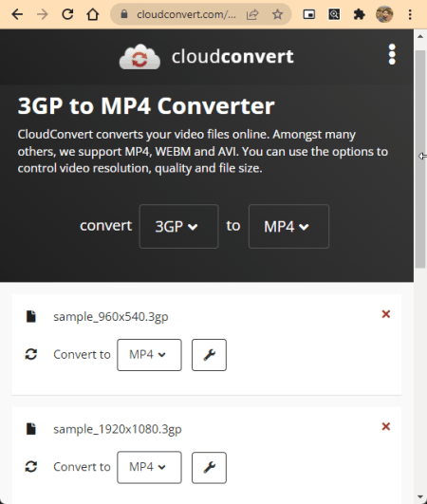
Task: Open Chrome's three-dot menu
Action: point(410,14)
